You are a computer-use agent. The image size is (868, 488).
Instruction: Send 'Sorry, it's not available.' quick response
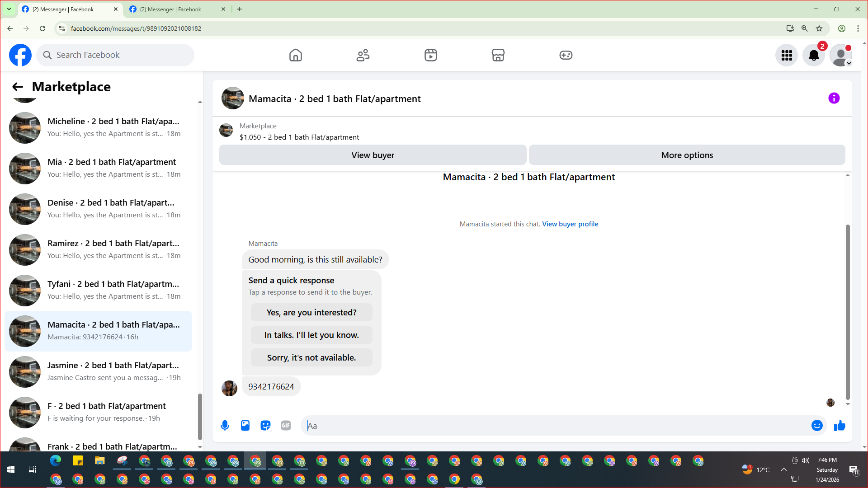(311, 357)
